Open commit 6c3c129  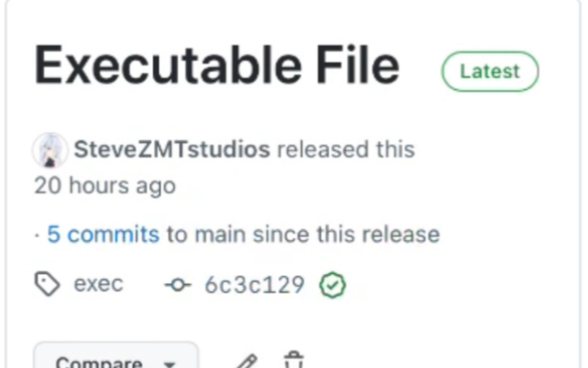point(255,285)
